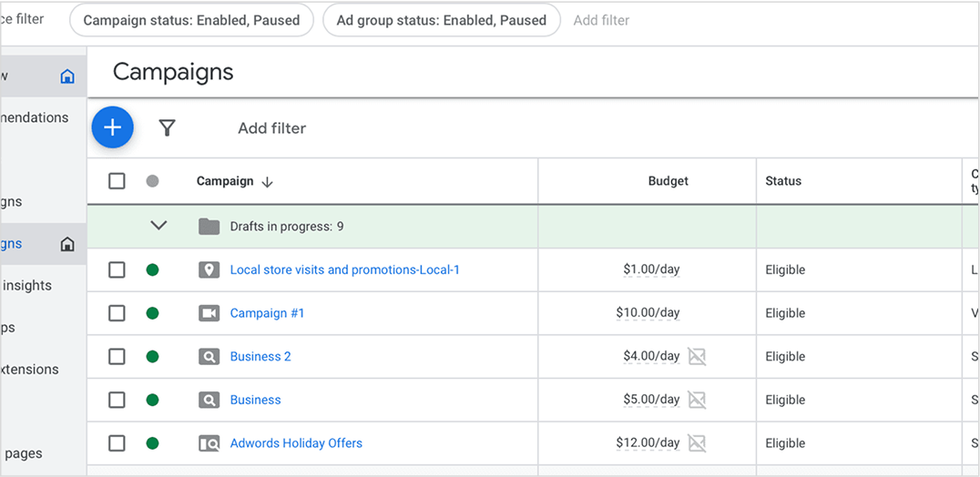
Task: Click the blue plus new campaign button
Action: pos(112,128)
